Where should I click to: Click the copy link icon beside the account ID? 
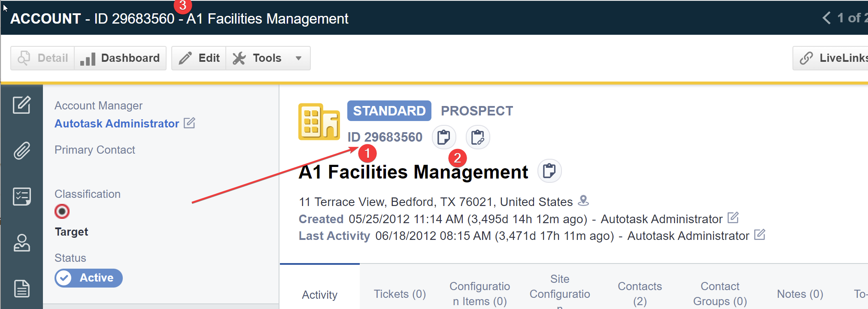pos(477,137)
